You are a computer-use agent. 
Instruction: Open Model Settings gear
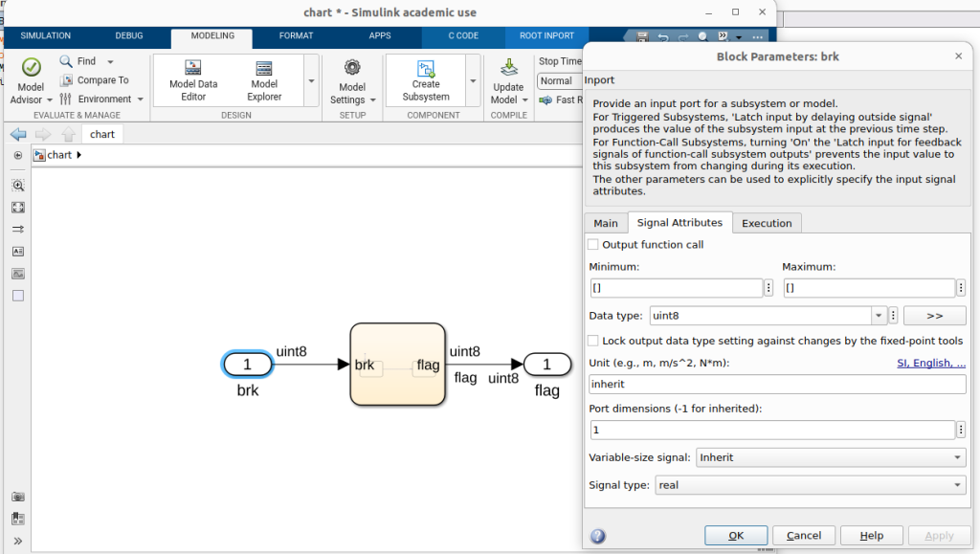[x=352, y=82]
